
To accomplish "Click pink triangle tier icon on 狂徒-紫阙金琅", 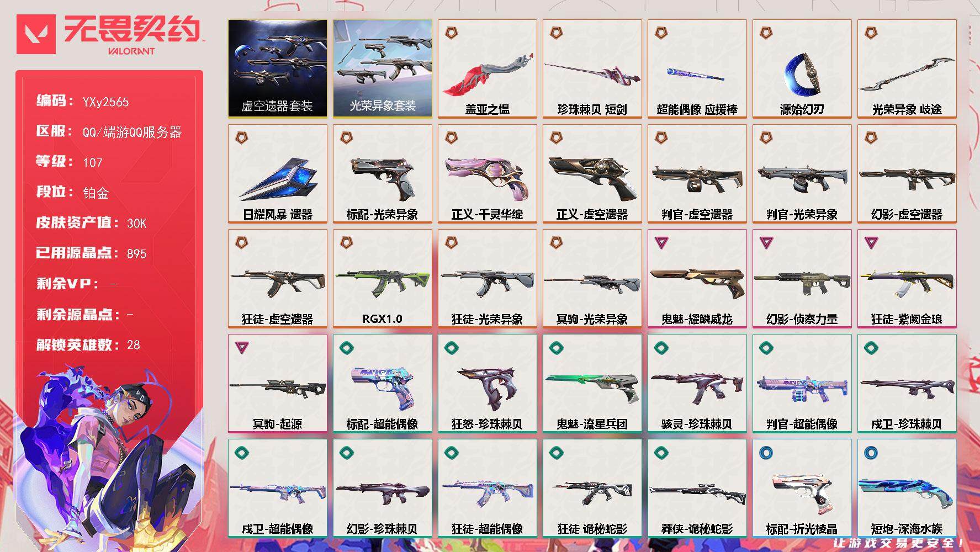I will 870,242.
